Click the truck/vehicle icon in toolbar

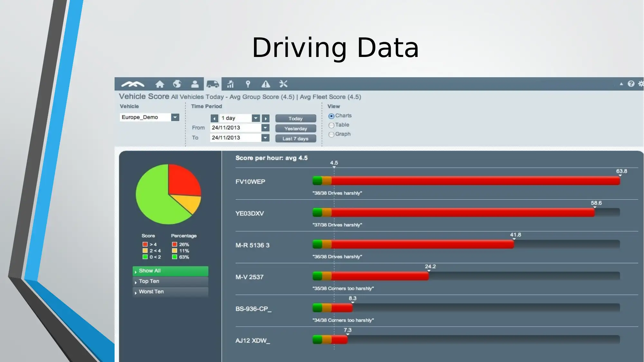click(x=212, y=84)
